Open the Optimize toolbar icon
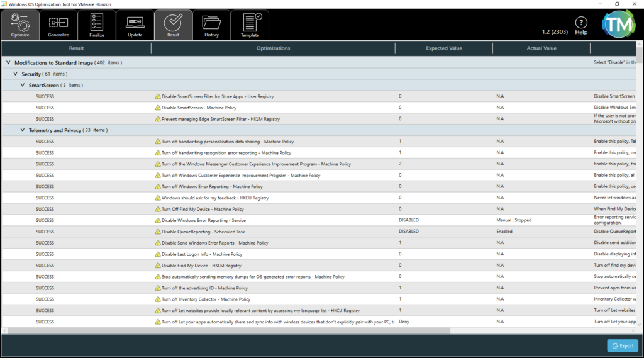This screenshot has width=644, height=358. pos(20,25)
